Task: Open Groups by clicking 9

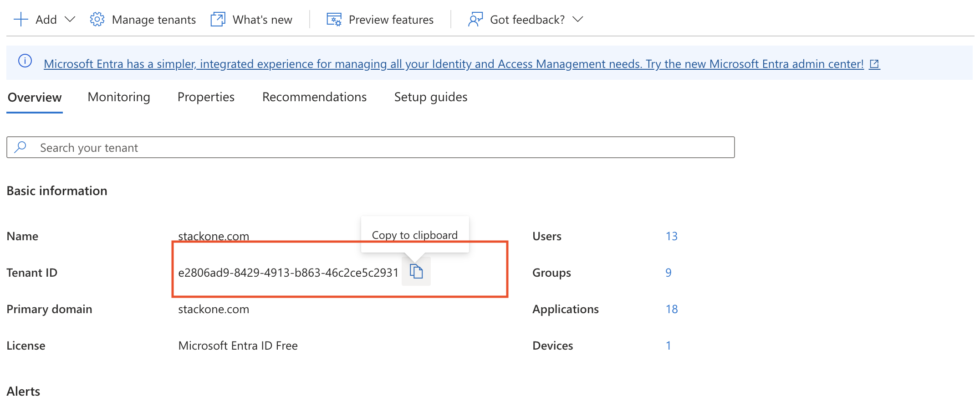Action: point(668,273)
